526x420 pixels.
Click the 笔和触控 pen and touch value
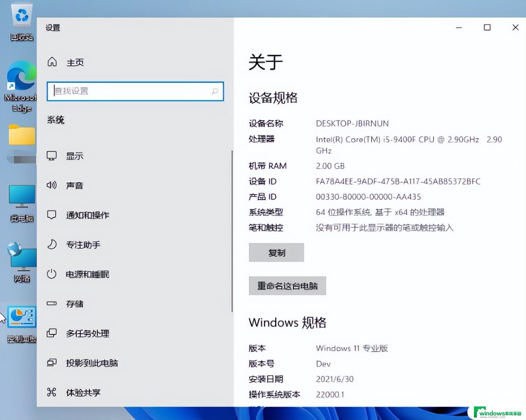pyautogui.click(x=385, y=228)
